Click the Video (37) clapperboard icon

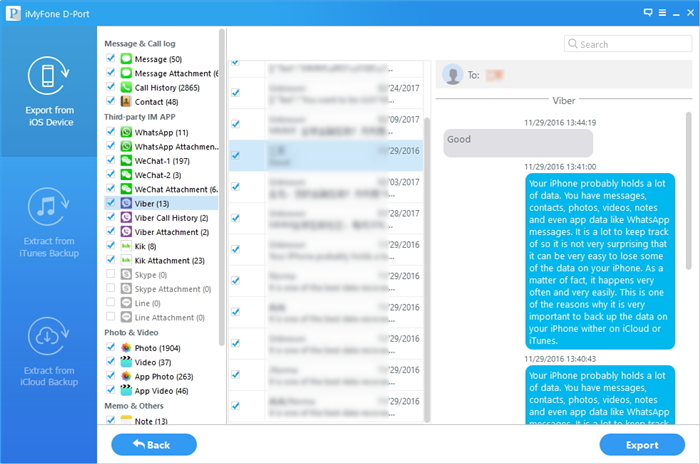[x=126, y=362]
